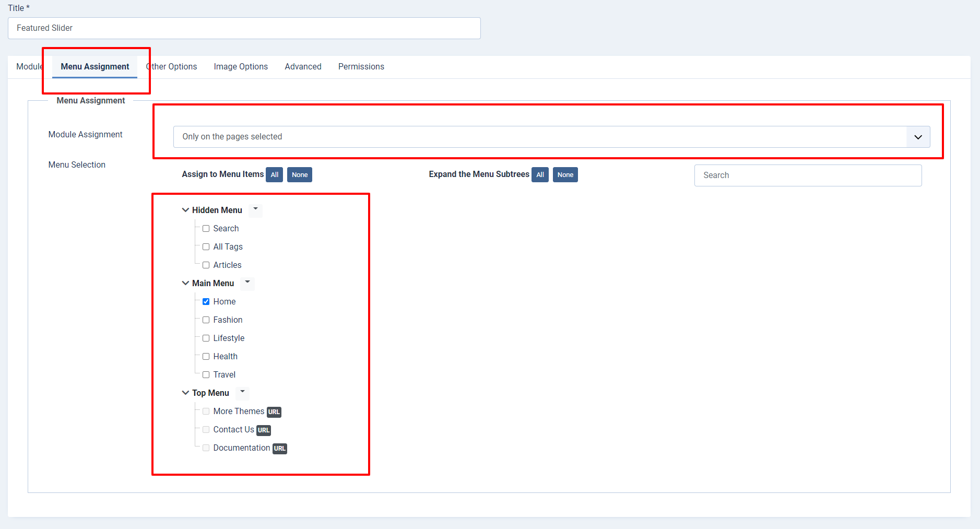Image resolution: width=980 pixels, height=529 pixels.
Task: Switch to the Image Options tab
Action: [x=241, y=67]
